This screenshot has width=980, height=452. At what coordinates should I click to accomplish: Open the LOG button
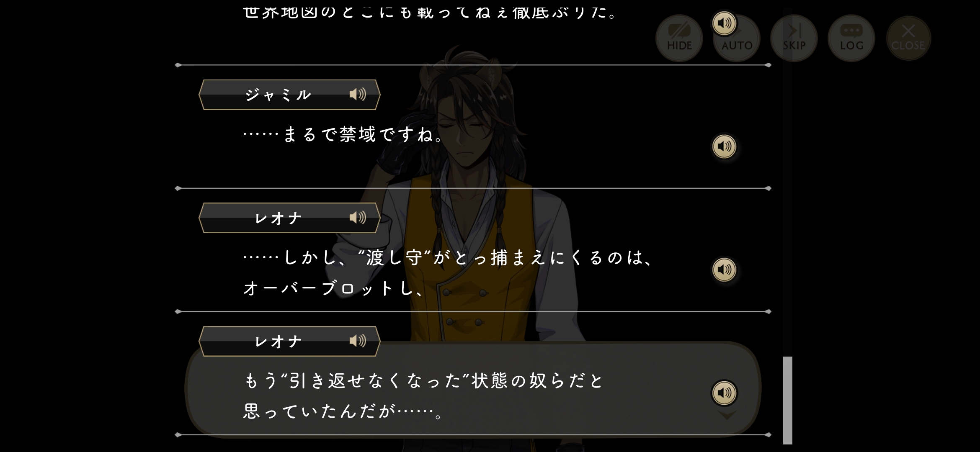tap(851, 38)
